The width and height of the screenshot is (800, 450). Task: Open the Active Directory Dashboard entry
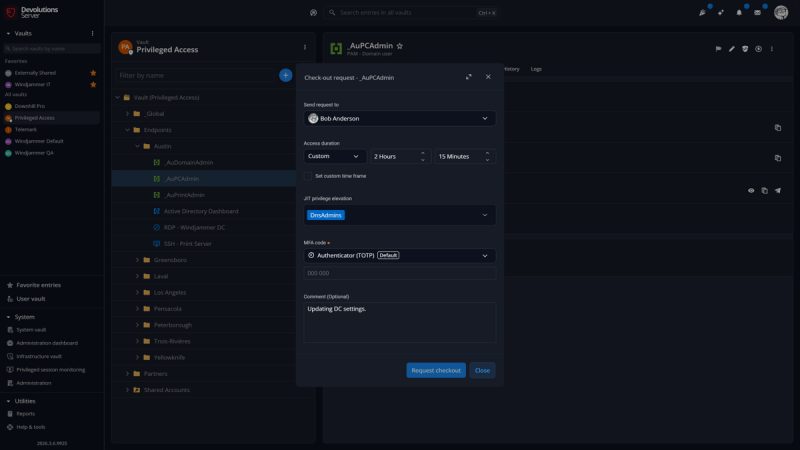pyautogui.click(x=201, y=211)
